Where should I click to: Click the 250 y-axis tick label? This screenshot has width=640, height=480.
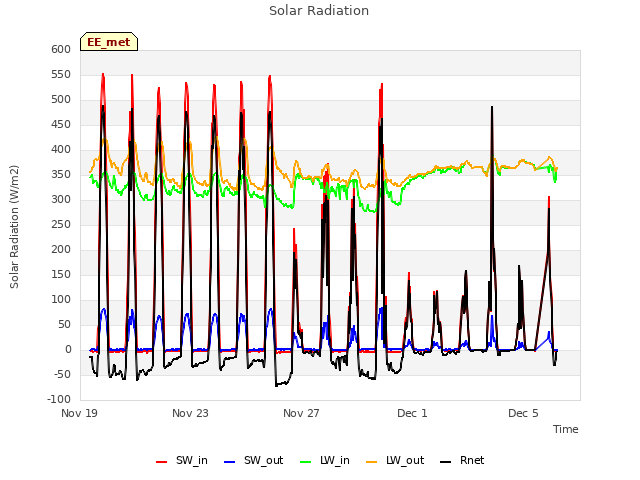point(61,224)
